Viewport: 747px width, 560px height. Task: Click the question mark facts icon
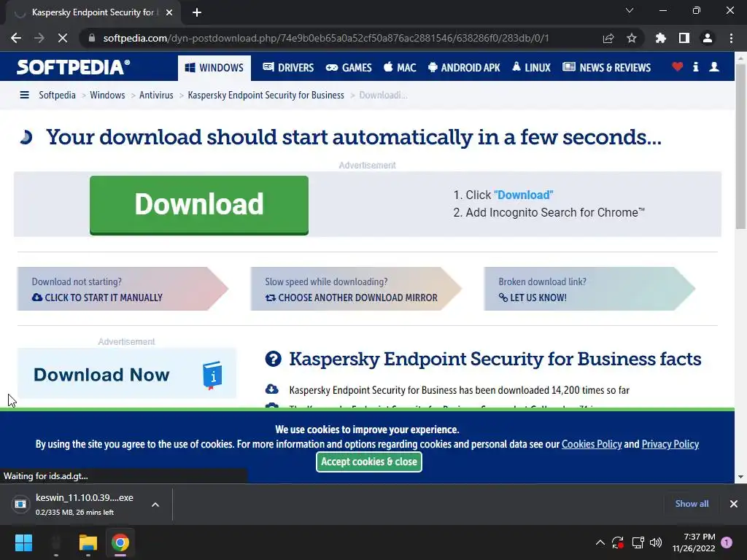tap(273, 359)
